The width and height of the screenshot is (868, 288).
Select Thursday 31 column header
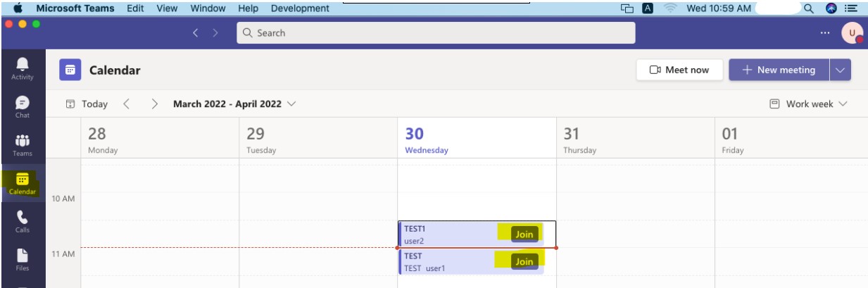click(x=635, y=139)
